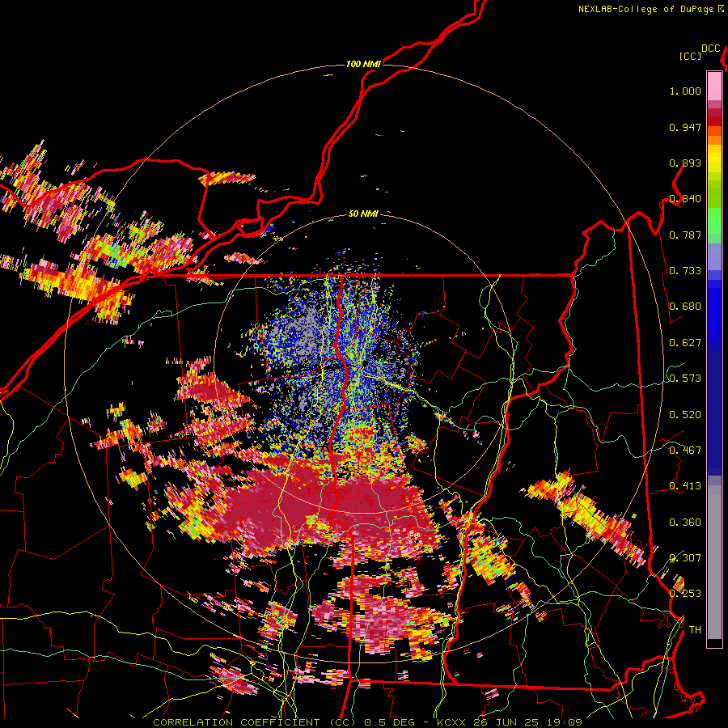The image size is (728, 728).
Task: Click the 0.573 legend value
Action: point(685,379)
